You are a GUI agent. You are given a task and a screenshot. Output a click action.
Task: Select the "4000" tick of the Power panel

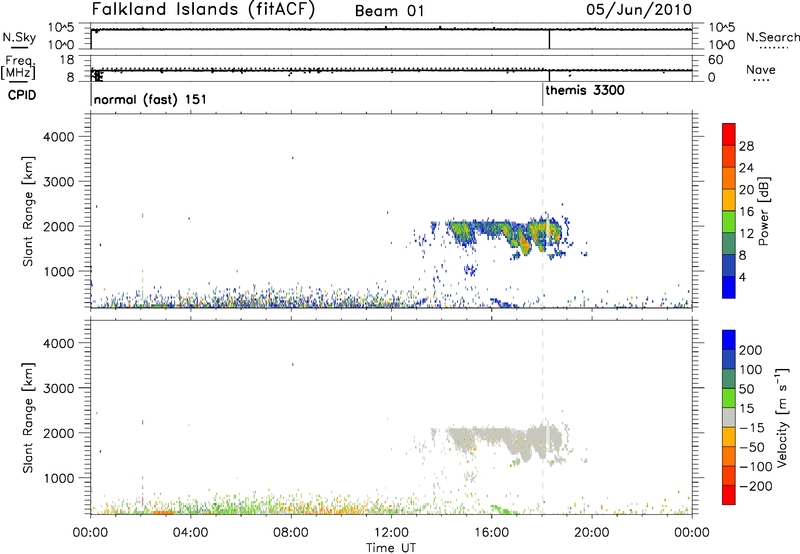(58, 137)
